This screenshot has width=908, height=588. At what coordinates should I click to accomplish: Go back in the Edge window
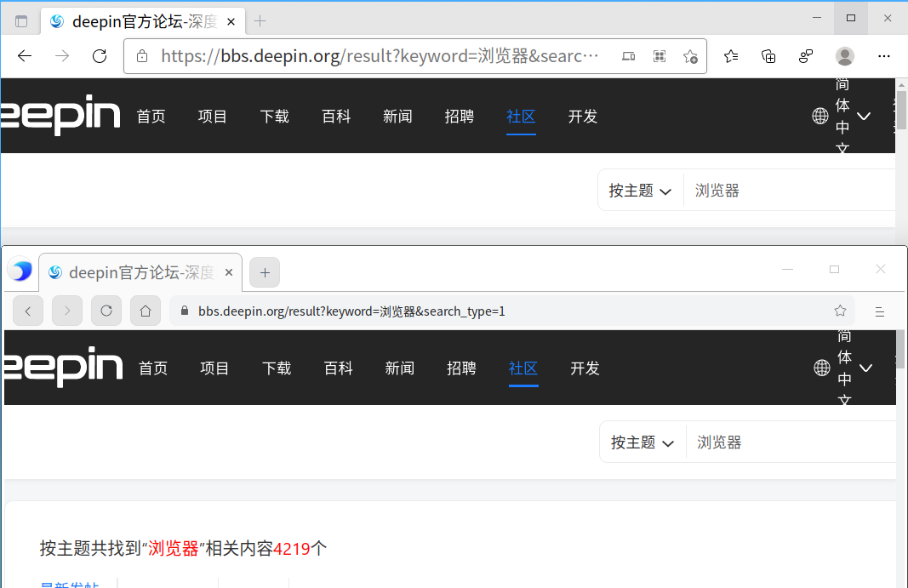coord(25,56)
